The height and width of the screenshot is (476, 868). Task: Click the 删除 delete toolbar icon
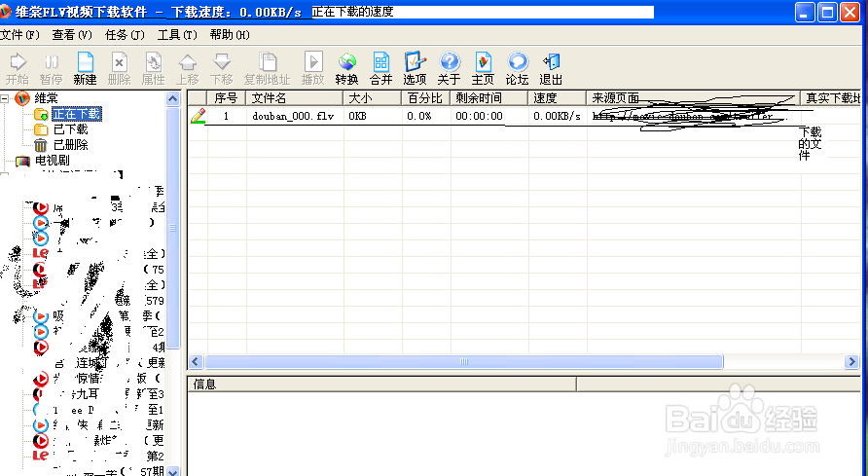pos(119,62)
